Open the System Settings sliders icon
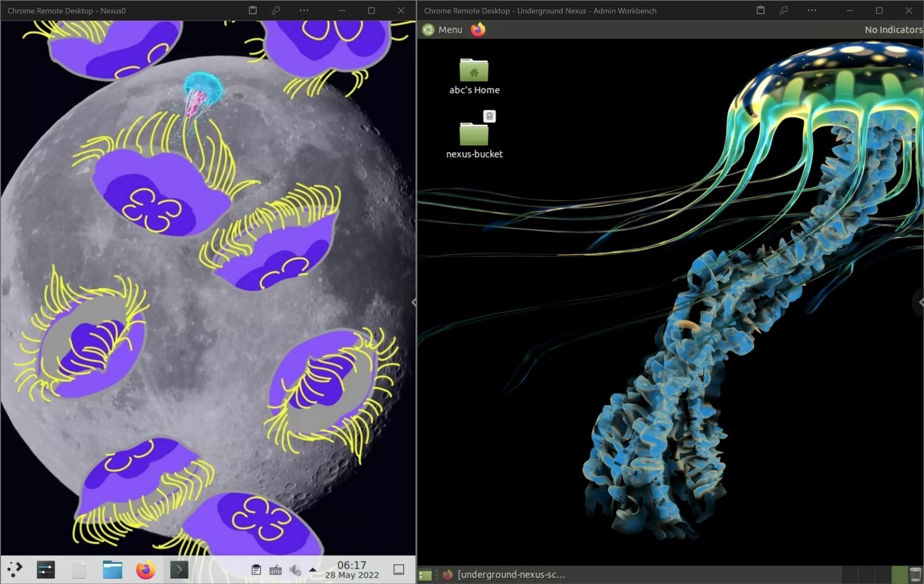924x584 pixels. tap(46, 570)
